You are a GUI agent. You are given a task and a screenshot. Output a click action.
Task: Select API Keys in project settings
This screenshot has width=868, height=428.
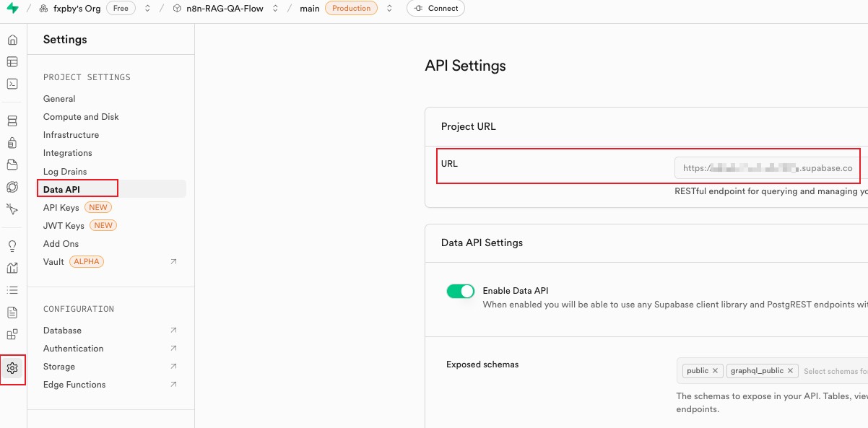click(x=61, y=207)
